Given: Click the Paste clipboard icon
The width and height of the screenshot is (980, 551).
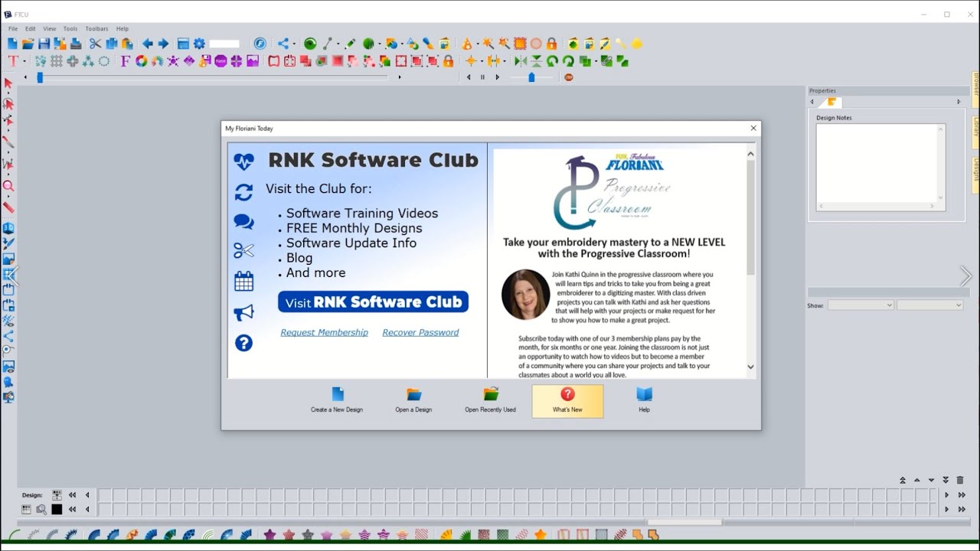Looking at the screenshot, I should 127,44.
